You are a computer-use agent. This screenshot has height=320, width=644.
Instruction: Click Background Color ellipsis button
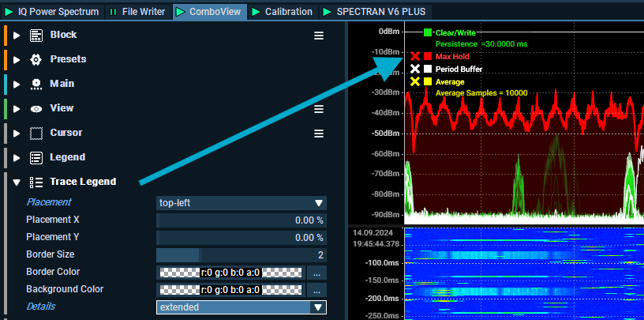pos(316,290)
